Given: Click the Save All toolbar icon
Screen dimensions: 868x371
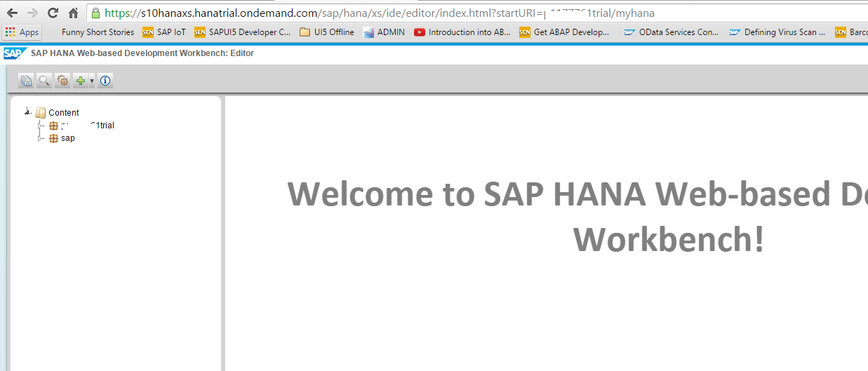Looking at the screenshot, I should point(26,81).
